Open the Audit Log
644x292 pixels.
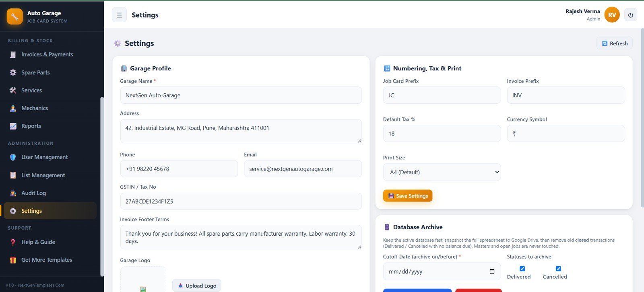[50, 193]
